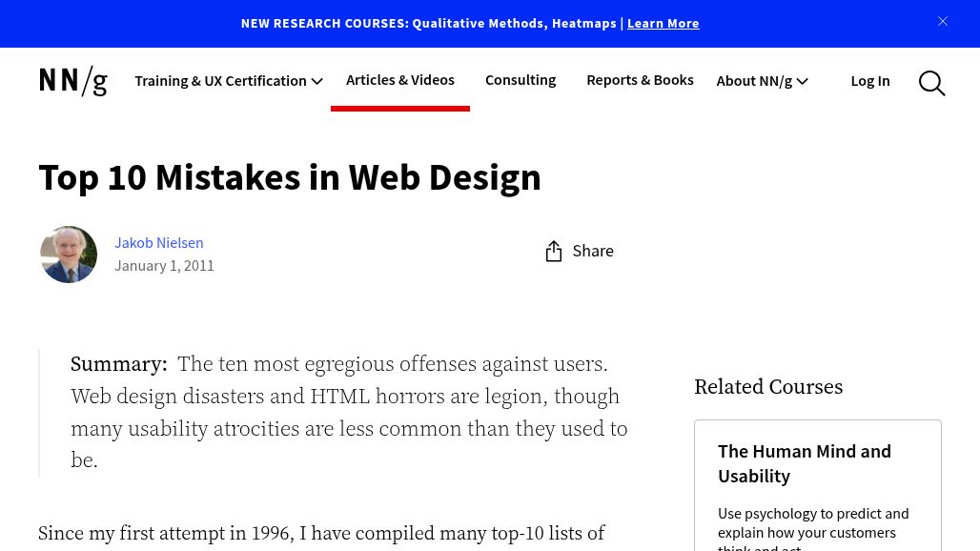This screenshot has width=980, height=551.
Task: Expand the Training & UX Certification dropdown menu
Action: tap(220, 81)
